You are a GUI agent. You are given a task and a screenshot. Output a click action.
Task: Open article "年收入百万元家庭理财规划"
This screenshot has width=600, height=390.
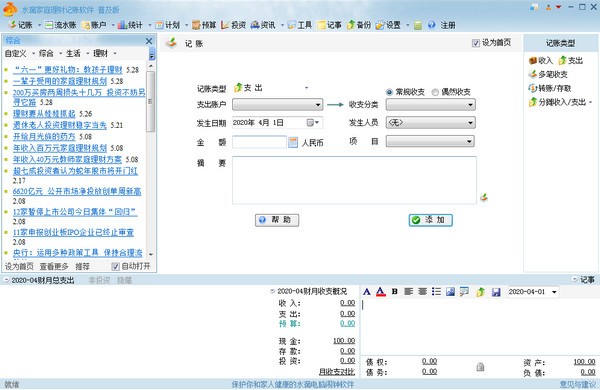pos(60,148)
